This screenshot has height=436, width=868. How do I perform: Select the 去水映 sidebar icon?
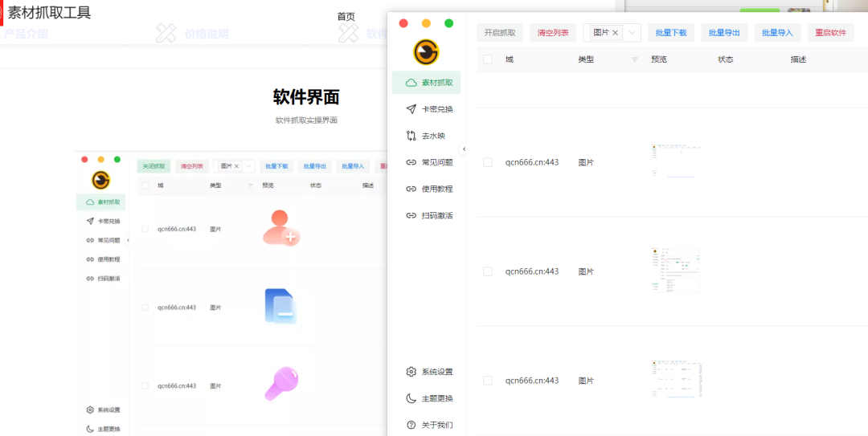[411, 136]
